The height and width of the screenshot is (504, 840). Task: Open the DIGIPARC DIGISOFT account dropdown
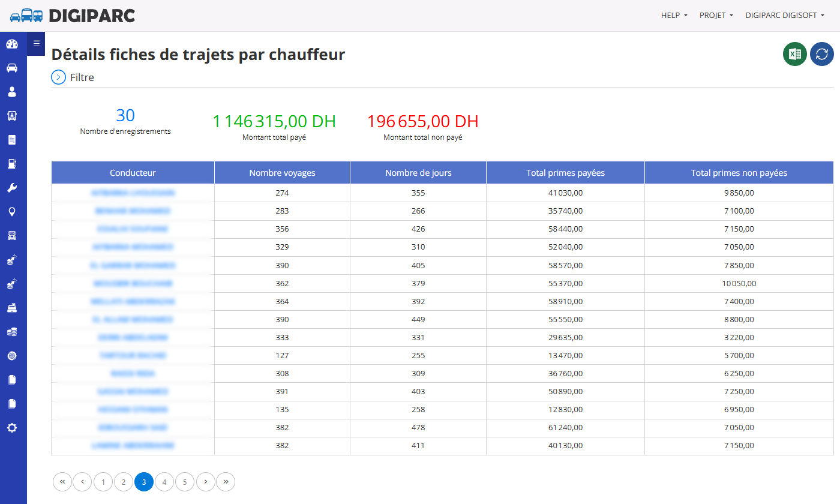(x=785, y=16)
